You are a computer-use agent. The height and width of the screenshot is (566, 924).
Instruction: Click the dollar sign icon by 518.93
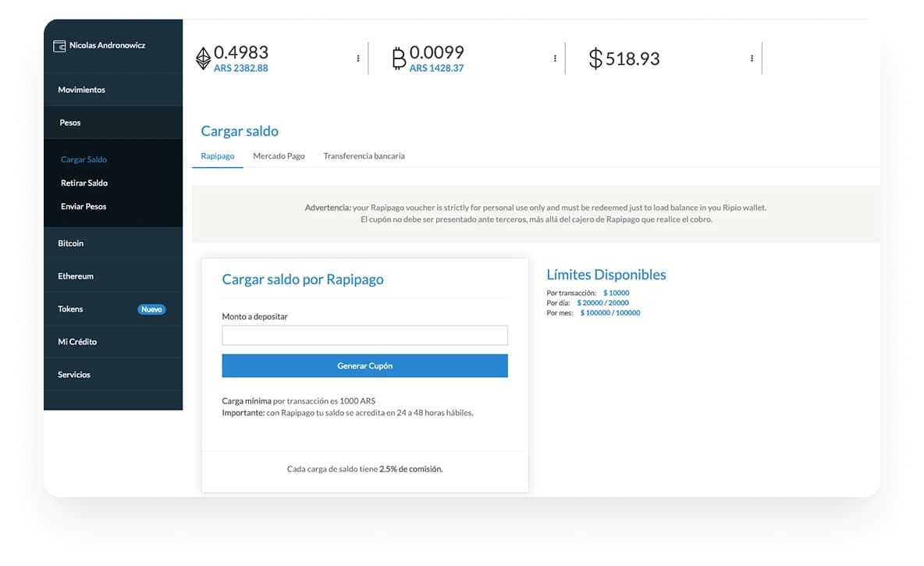click(x=595, y=59)
